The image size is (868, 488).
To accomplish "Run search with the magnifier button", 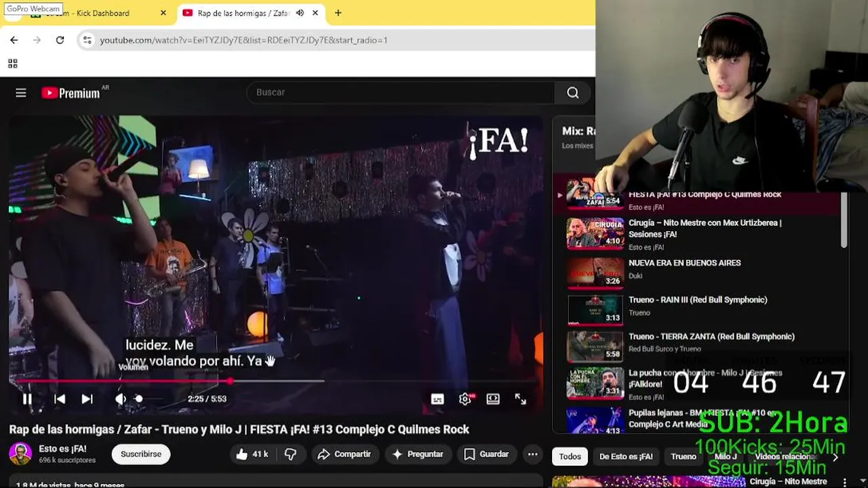I will 573,92.
